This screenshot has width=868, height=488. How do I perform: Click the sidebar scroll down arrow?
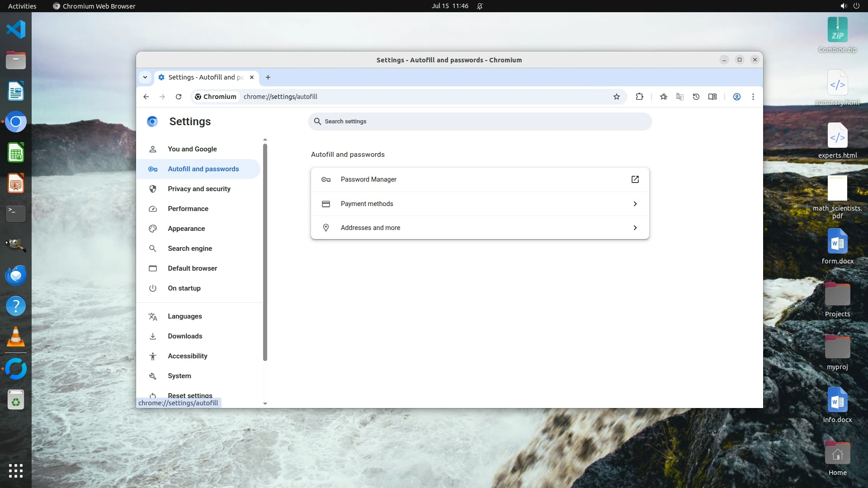265,404
